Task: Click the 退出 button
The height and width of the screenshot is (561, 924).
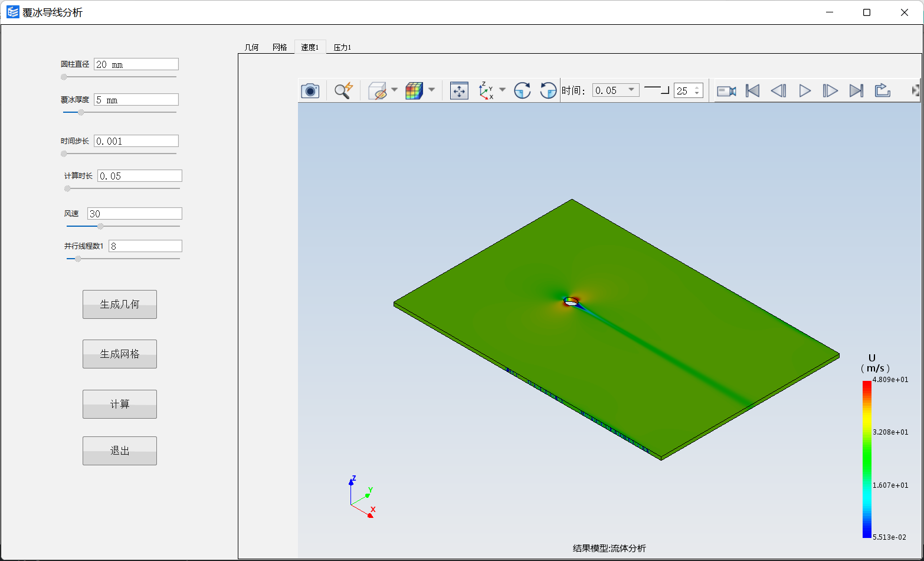Action: 120,451
